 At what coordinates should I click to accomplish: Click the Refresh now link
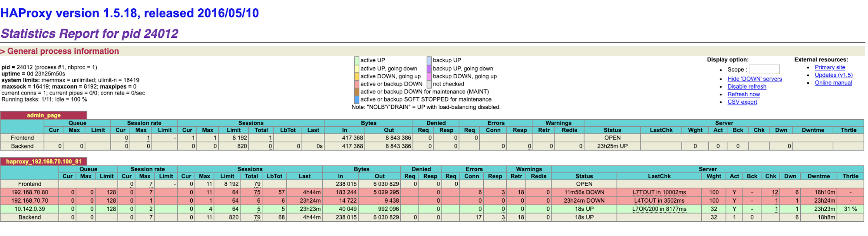point(744,95)
